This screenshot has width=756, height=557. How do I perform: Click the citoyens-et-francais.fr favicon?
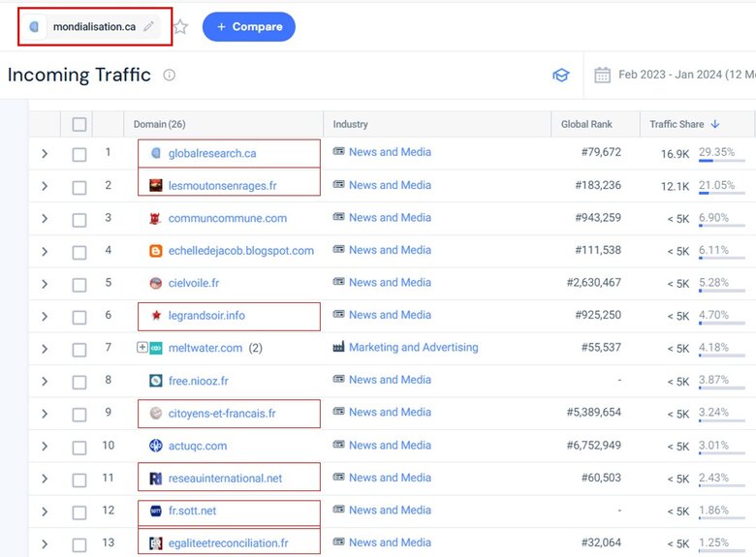(x=156, y=413)
